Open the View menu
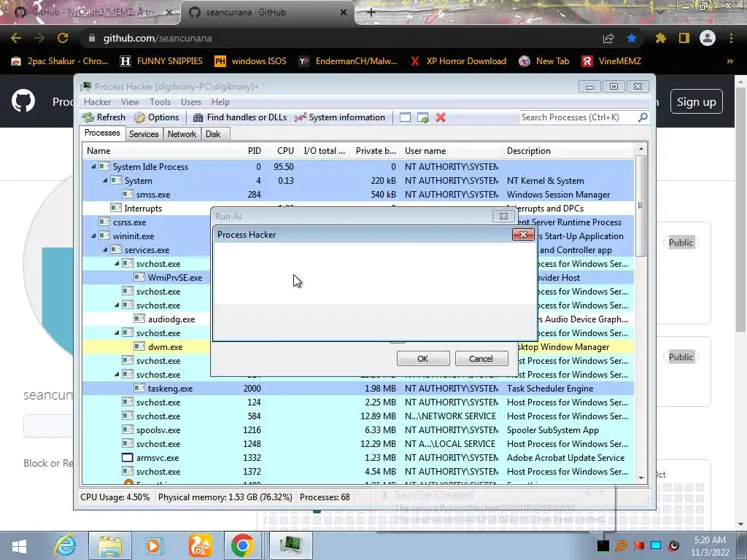The width and height of the screenshot is (747, 560). click(130, 102)
